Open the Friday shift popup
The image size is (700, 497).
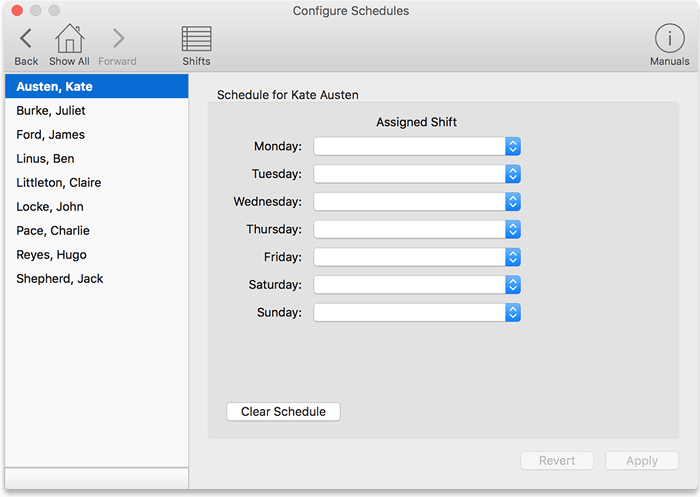417,257
